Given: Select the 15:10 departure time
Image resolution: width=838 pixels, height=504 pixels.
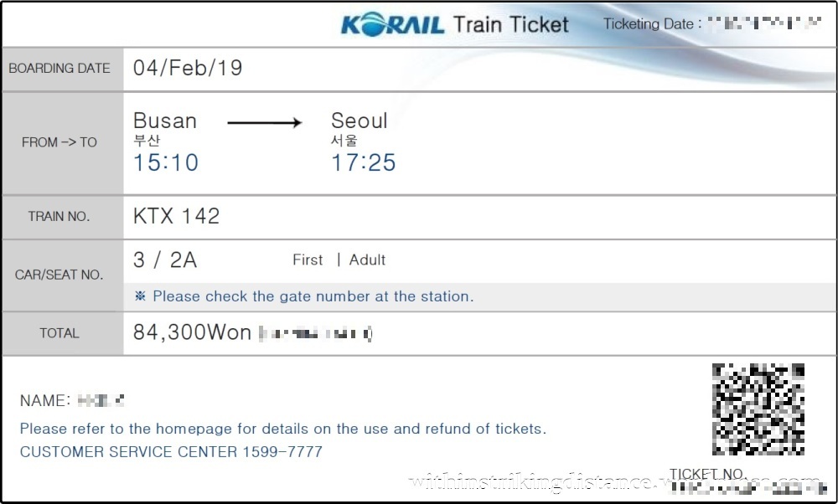Looking at the screenshot, I should point(166,162).
